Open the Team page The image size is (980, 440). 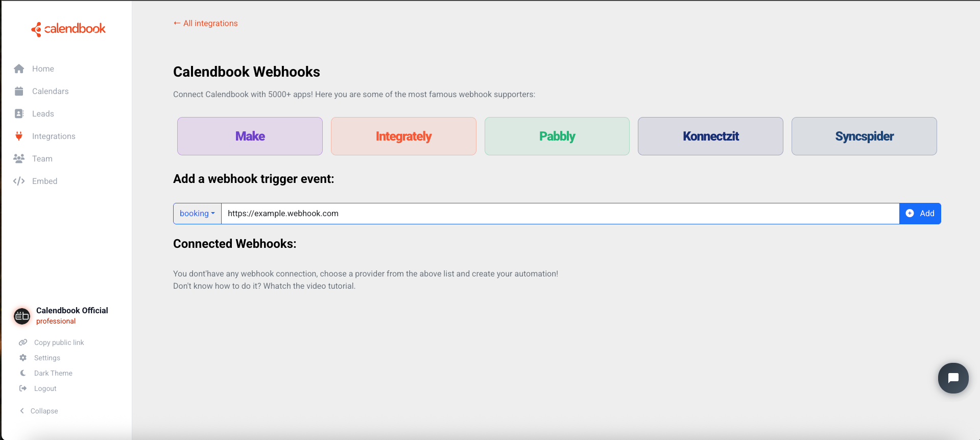(x=42, y=158)
